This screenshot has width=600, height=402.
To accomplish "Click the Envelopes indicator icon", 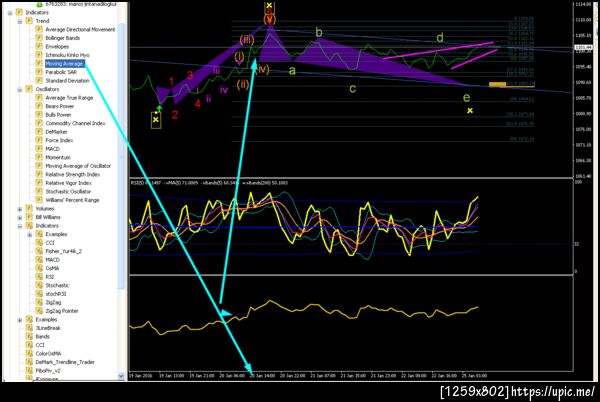I will pyautogui.click(x=39, y=46).
